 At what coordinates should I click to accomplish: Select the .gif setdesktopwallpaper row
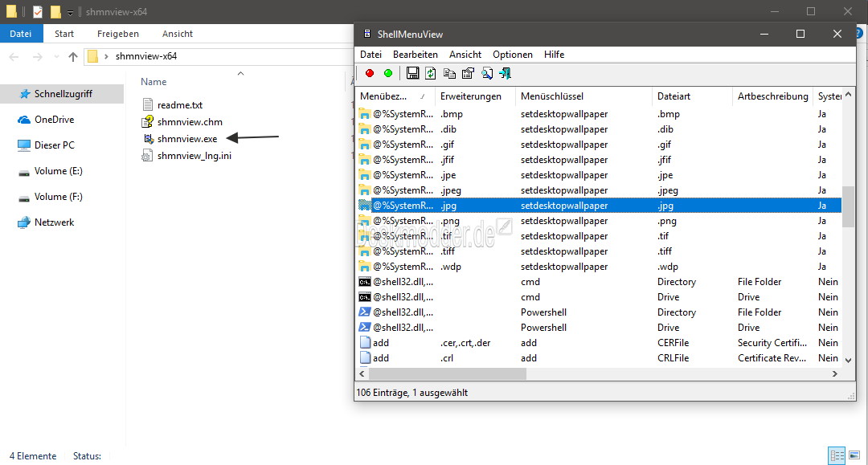click(x=599, y=145)
